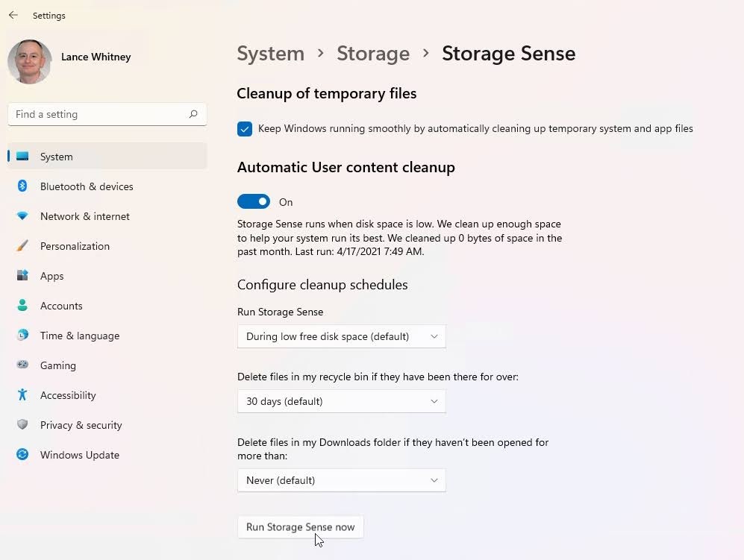Expand the recycle bin 30 days dropdown
The image size is (744, 560).
pos(342,402)
